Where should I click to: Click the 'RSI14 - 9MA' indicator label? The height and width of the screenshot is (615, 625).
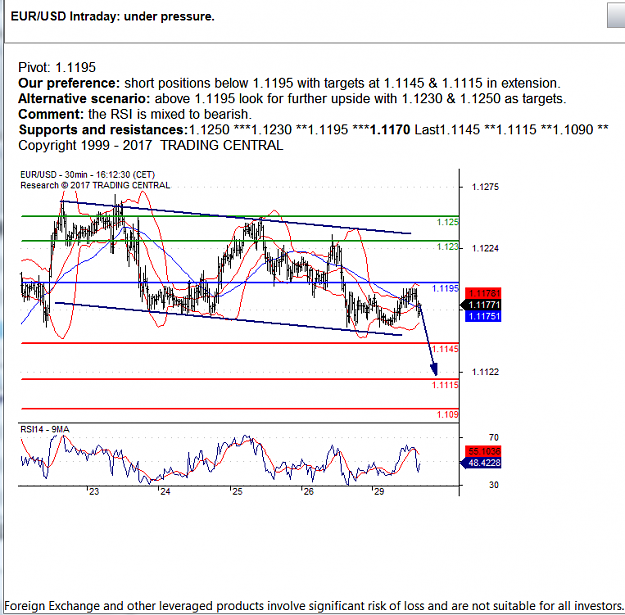[45, 429]
